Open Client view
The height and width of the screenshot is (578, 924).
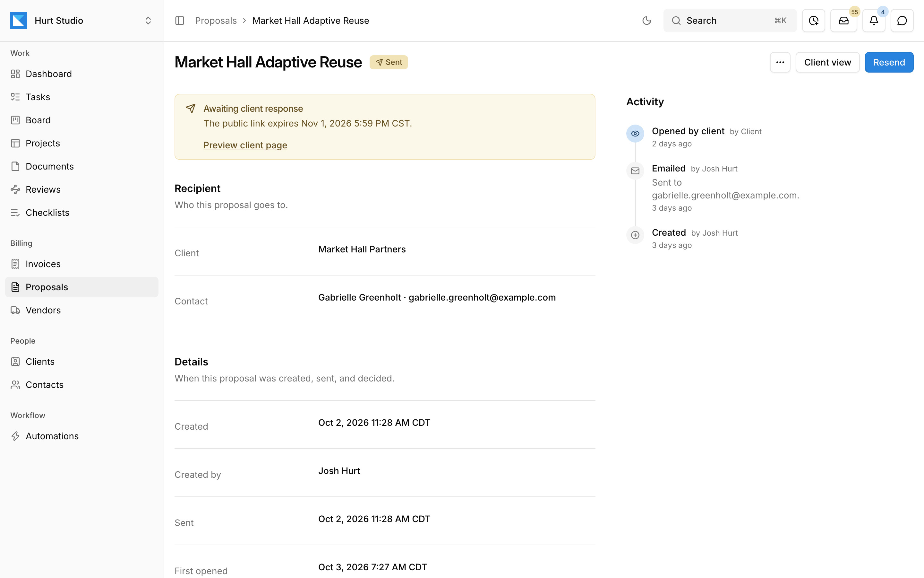point(827,62)
